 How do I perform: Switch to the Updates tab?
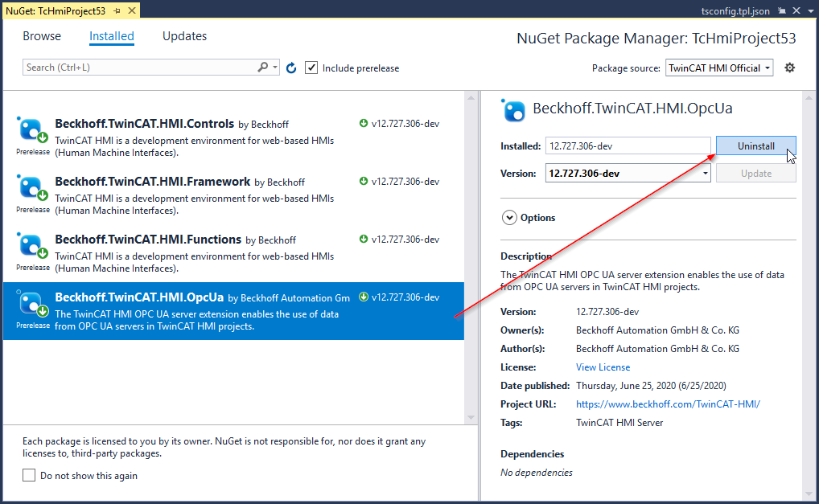click(184, 36)
